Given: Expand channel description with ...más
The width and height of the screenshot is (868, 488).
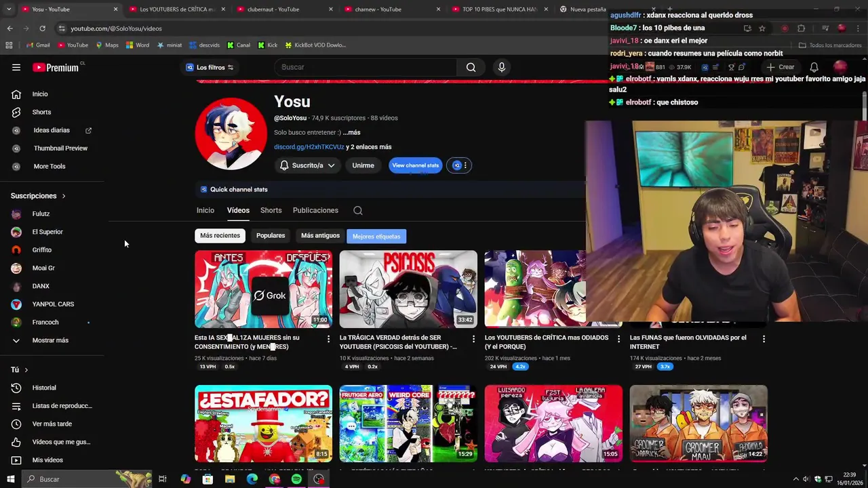Looking at the screenshot, I should coord(351,132).
